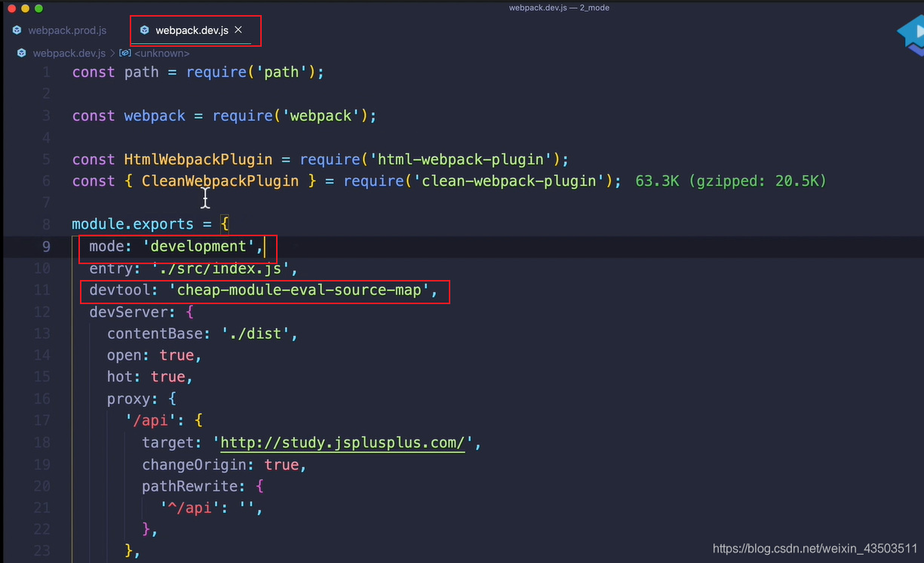Click the HtmlWebpackPlugin constant name
This screenshot has width=924, height=563.
(x=198, y=159)
